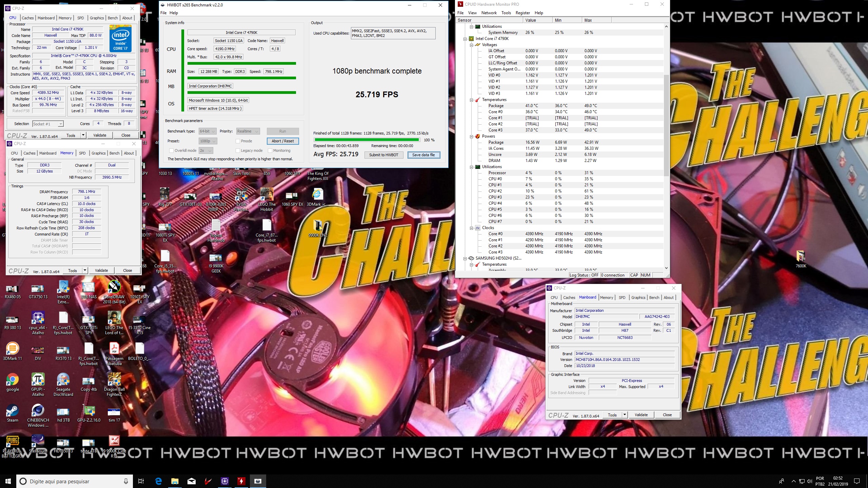Viewport: 868px width, 488px height.
Task: Open the Passagem ubatuba PDF file
Action: pos(114,354)
